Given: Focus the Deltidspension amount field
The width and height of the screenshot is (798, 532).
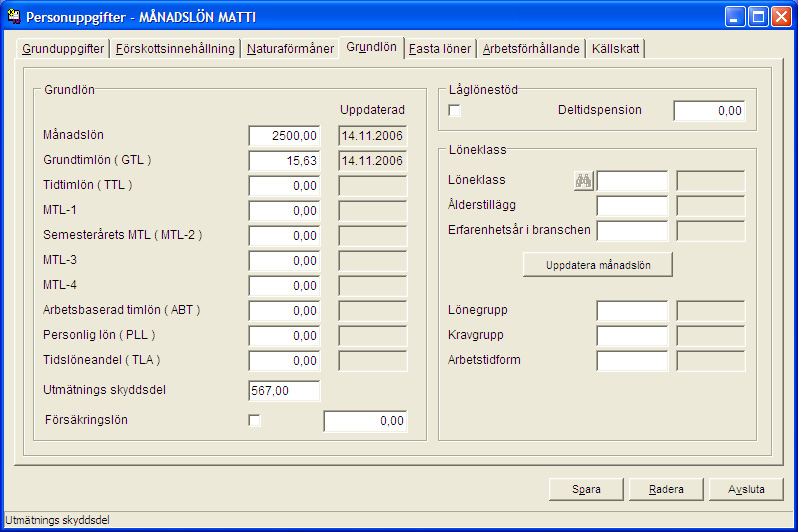Looking at the screenshot, I should 709,110.
